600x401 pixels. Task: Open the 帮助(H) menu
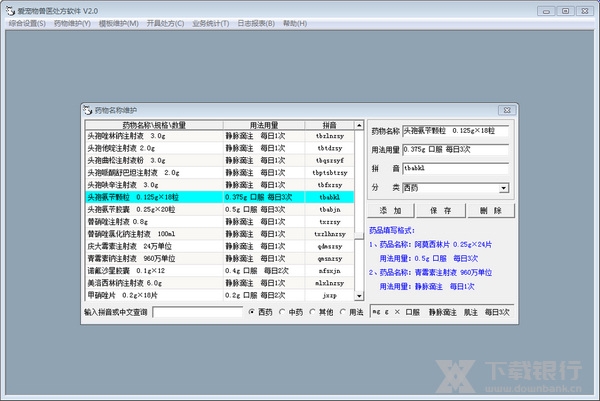tap(295, 23)
